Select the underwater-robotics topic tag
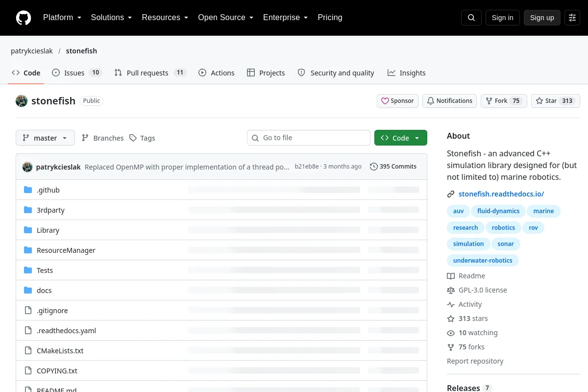 point(483,261)
